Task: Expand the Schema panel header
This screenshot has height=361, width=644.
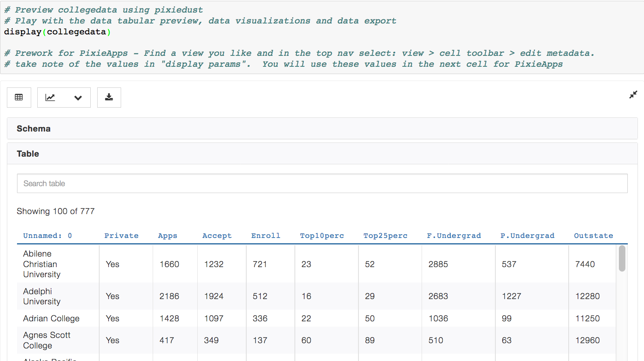Action: tap(322, 129)
